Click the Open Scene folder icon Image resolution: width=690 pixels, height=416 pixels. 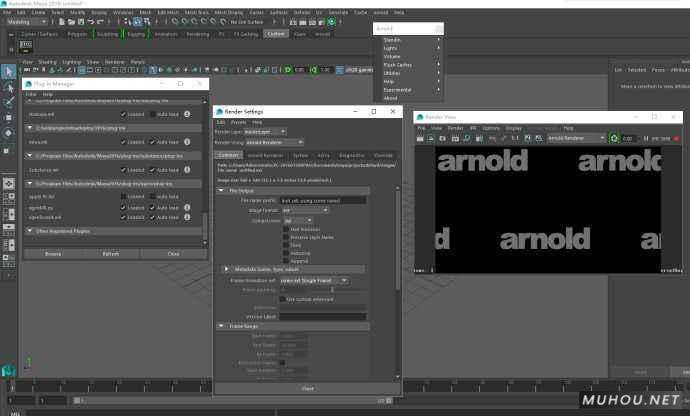tap(71, 22)
